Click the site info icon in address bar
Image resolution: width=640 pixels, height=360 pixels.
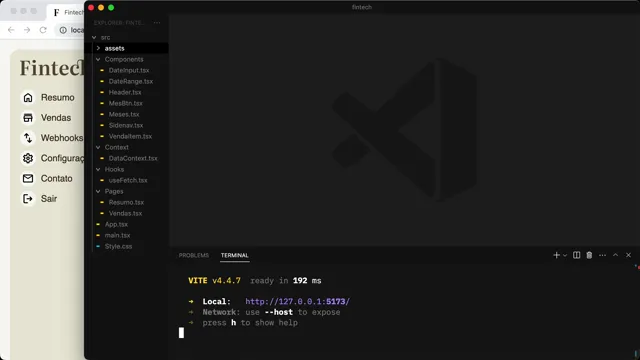63,30
